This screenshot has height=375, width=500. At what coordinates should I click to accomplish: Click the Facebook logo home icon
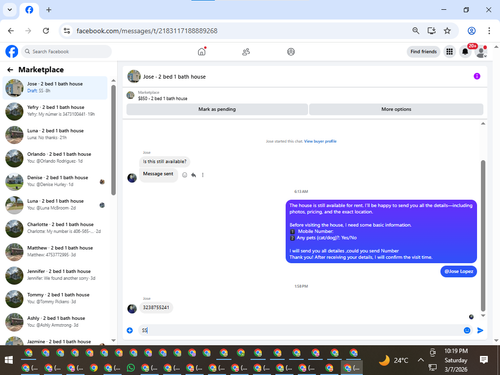(x=12, y=52)
